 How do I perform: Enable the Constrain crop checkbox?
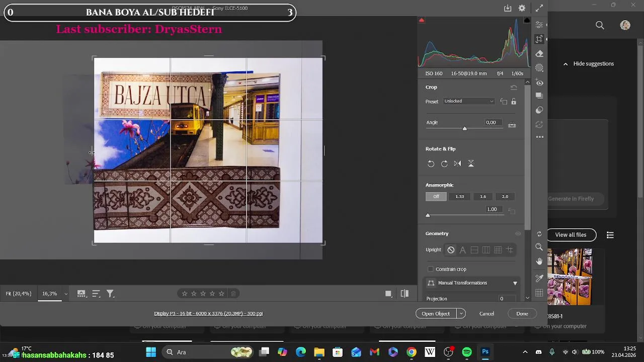coord(430,269)
